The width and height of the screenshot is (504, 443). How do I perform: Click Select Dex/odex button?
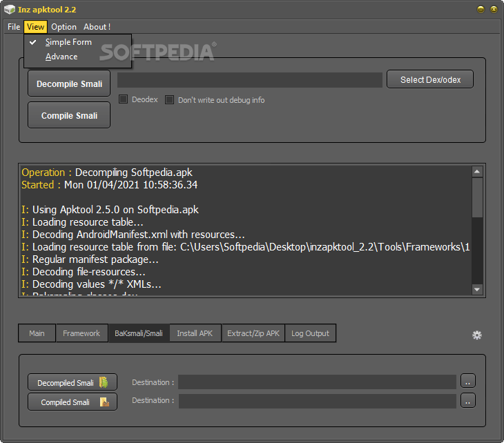click(430, 79)
